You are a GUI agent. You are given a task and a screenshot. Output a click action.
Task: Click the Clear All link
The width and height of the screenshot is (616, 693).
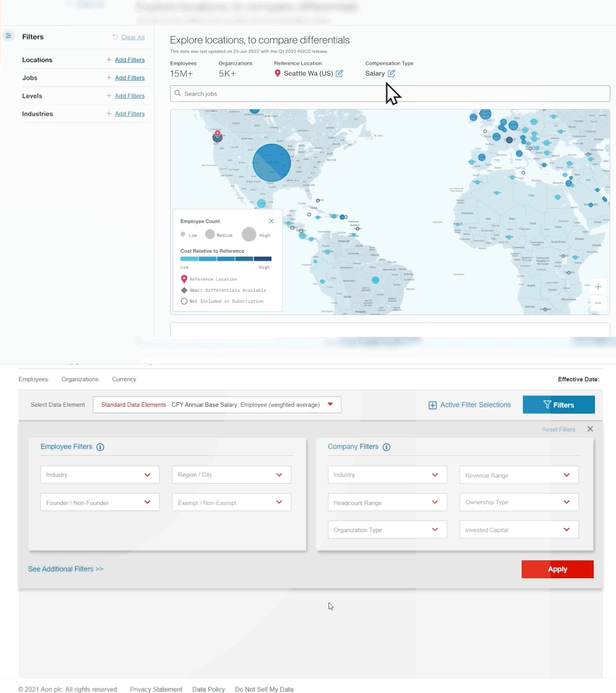132,37
